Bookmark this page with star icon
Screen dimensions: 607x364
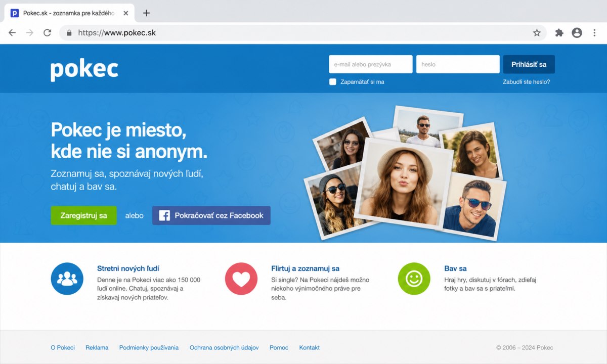[x=537, y=33]
